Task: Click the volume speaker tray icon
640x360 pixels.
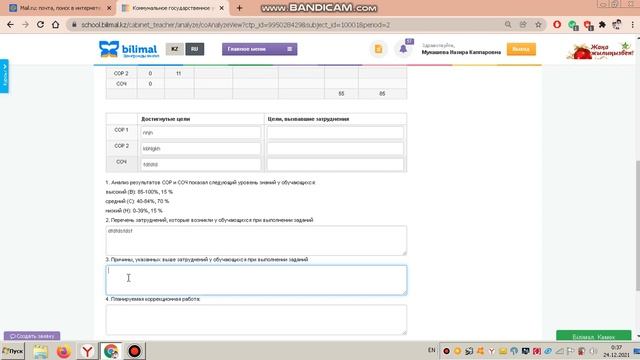Action: pos(593,351)
